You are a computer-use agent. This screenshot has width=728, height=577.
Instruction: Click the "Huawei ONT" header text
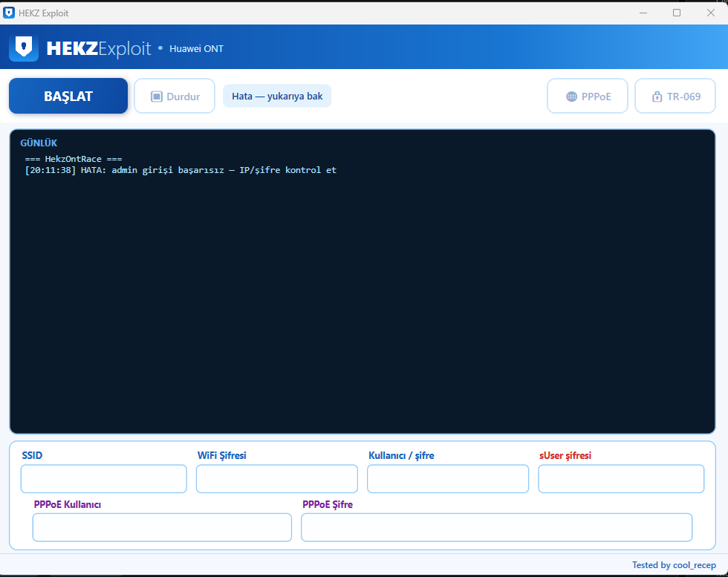(196, 49)
